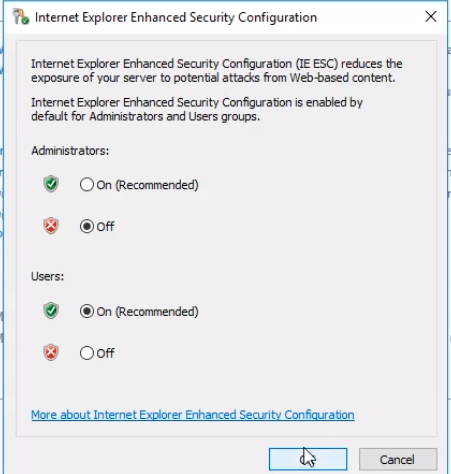
Task: Confirm with the highlighted OK button
Action: click(308, 459)
